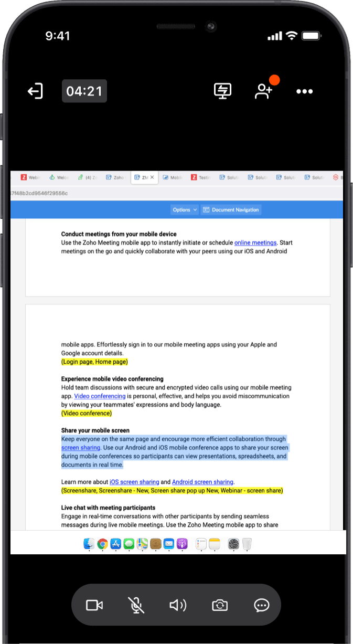Expand the Options dropdown
The height and width of the screenshot is (644, 353).
click(185, 209)
